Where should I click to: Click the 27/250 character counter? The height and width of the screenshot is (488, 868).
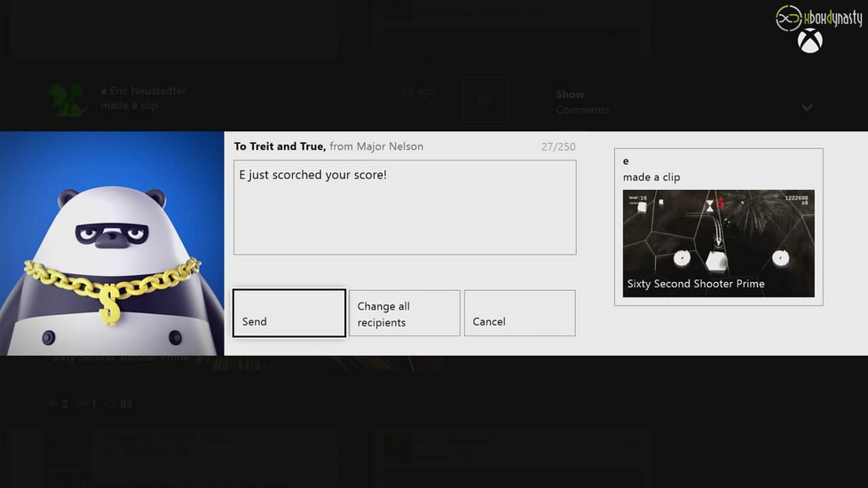(558, 146)
